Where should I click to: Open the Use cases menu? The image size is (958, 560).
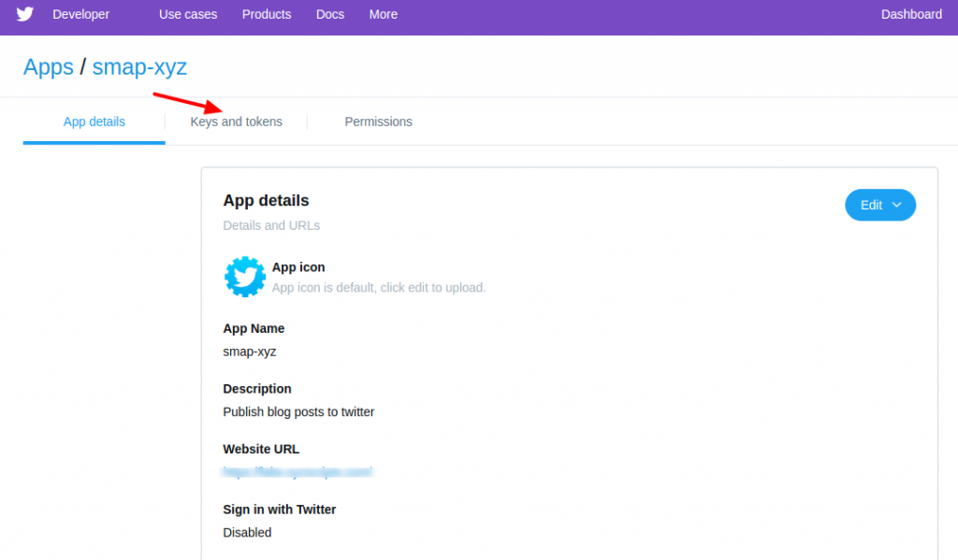(x=187, y=14)
